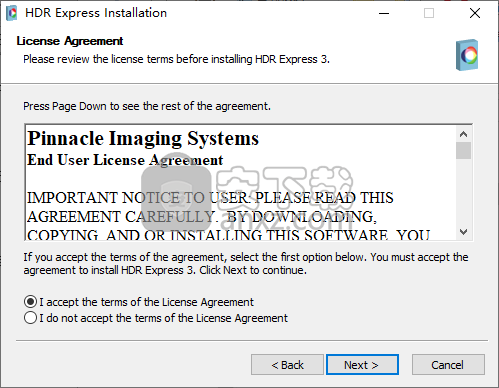Click the license text scroll up arrow

click(463, 134)
